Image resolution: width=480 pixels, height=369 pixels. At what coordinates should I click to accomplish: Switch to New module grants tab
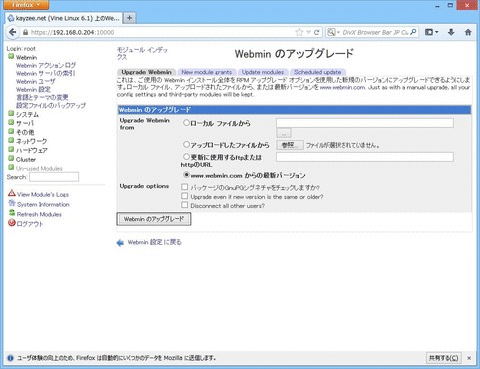click(x=207, y=72)
